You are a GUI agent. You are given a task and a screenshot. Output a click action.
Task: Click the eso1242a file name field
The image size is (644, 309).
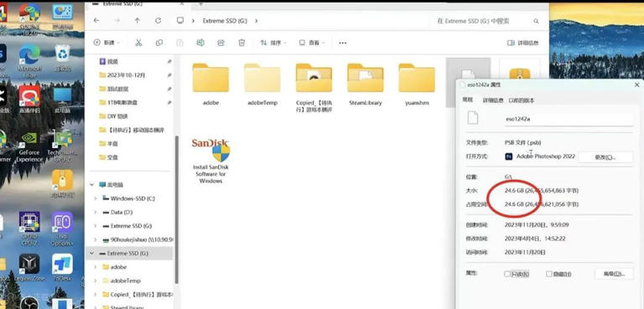(x=569, y=119)
